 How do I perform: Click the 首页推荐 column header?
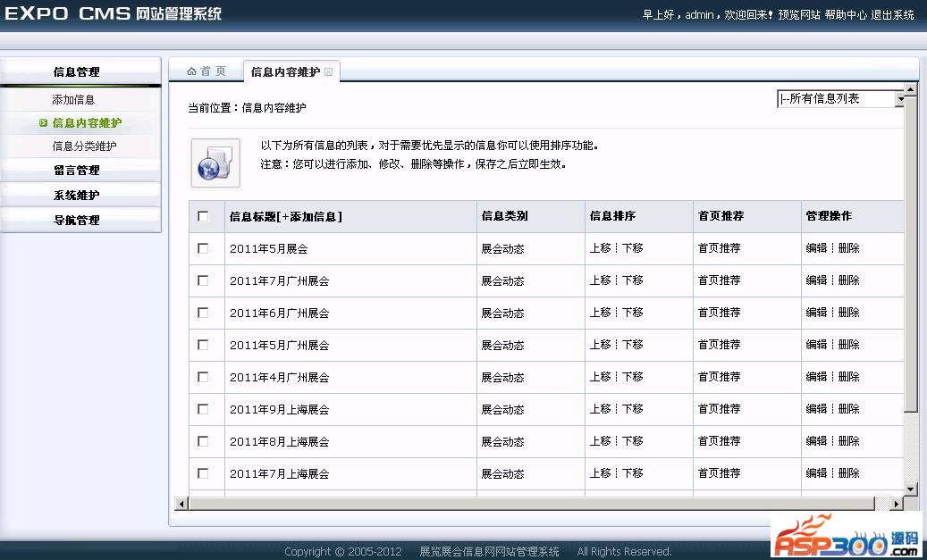point(721,216)
